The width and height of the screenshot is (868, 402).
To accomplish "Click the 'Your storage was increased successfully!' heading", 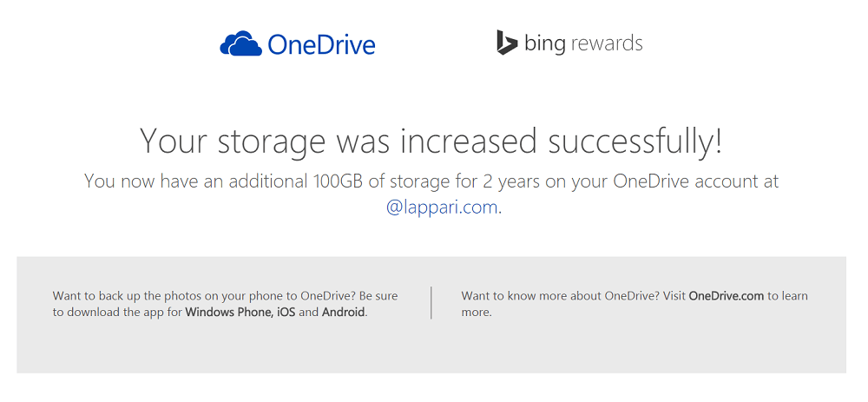I will click(431, 141).
